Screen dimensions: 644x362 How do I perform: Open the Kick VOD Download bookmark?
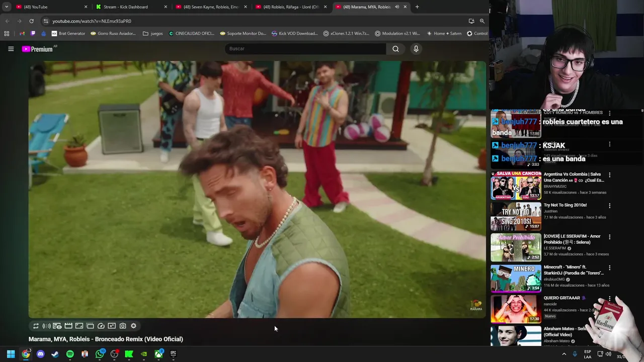click(295, 34)
